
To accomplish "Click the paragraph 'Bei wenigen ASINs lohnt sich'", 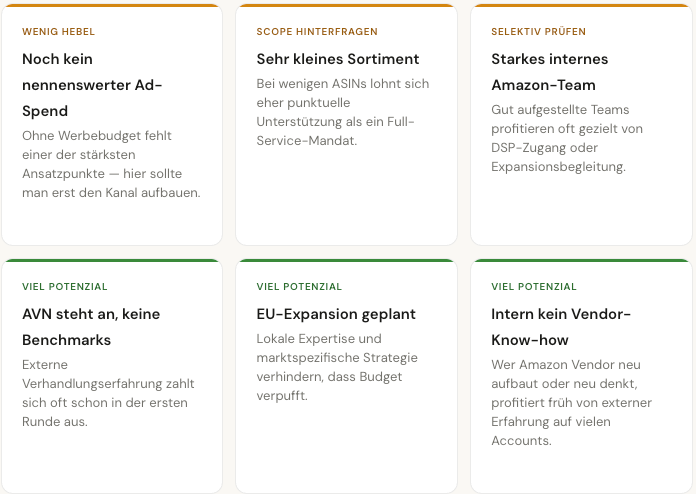I will click(342, 112).
